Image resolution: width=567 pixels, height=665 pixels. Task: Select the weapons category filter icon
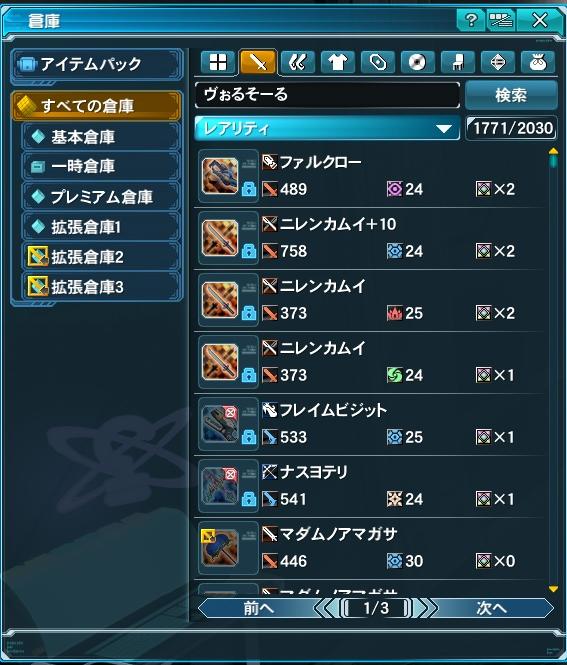click(x=258, y=63)
